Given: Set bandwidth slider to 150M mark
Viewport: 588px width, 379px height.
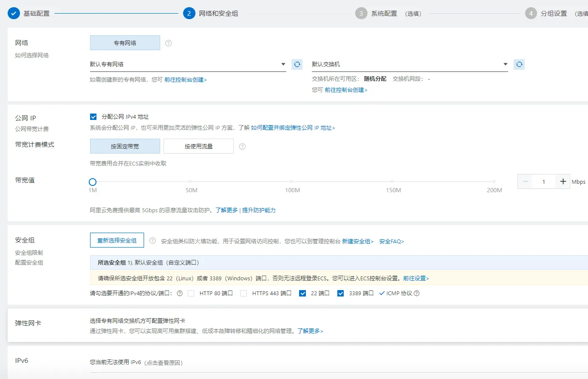Looking at the screenshot, I should click(x=392, y=182).
